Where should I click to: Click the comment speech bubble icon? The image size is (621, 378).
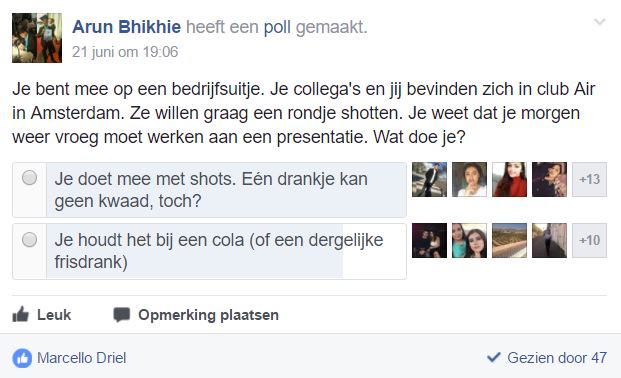(122, 315)
